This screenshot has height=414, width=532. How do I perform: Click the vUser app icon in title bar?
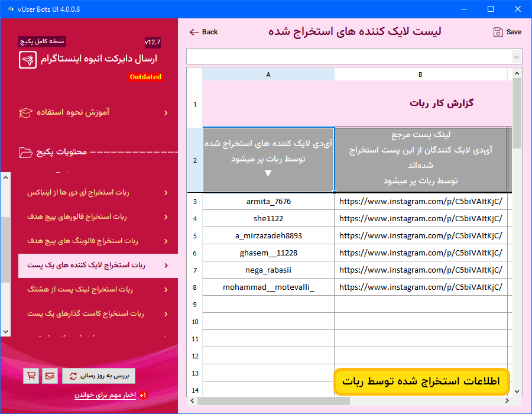point(11,9)
